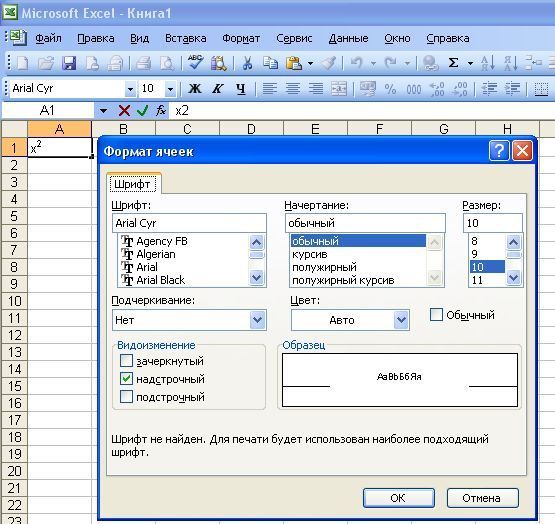
Task: Open the Вставка menu
Action: tap(185, 38)
